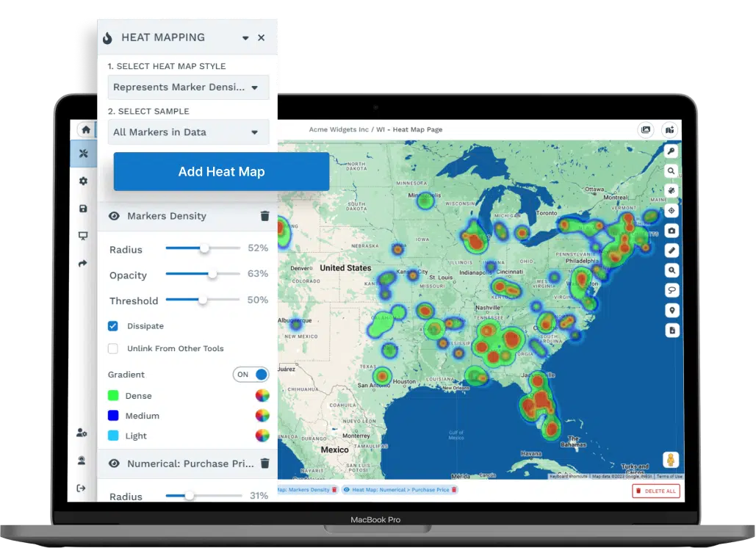
Task: Click the Street View pegman icon
Action: [x=670, y=460]
